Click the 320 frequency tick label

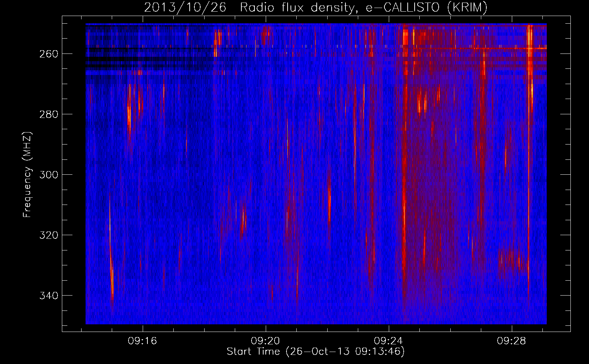point(49,235)
